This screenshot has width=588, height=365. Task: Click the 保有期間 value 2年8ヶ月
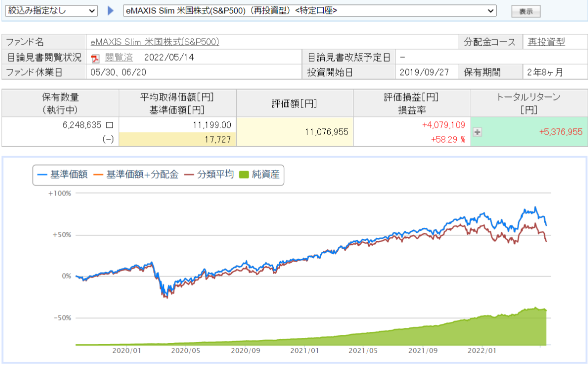pyautogui.click(x=545, y=72)
